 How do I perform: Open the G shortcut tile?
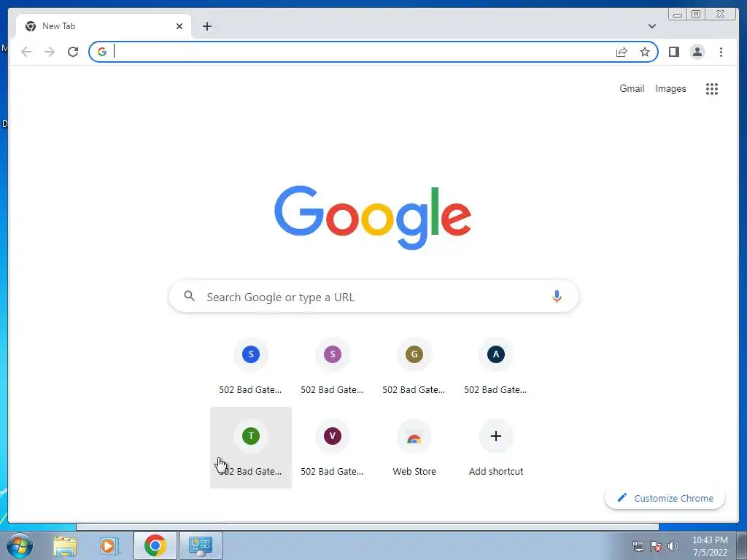[x=414, y=366]
